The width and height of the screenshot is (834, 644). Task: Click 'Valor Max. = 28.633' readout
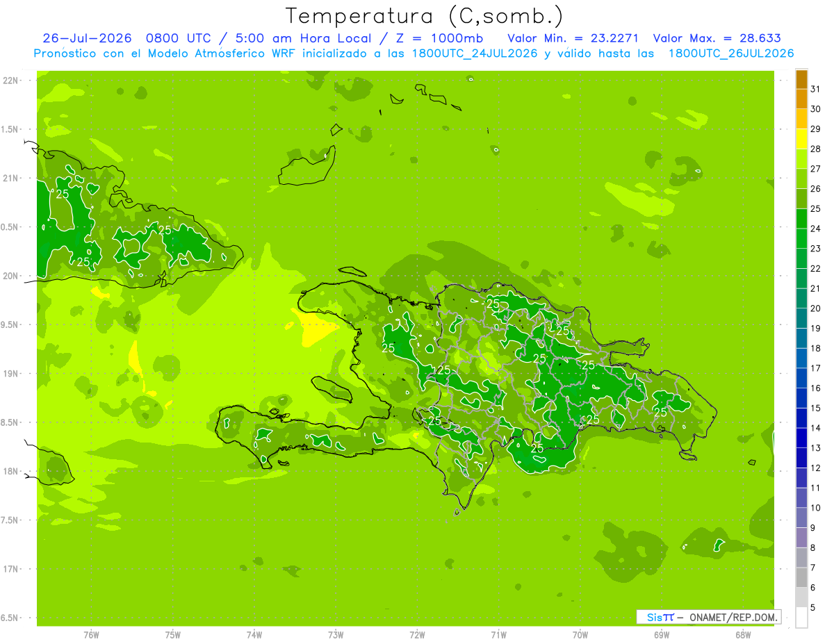tap(717, 38)
